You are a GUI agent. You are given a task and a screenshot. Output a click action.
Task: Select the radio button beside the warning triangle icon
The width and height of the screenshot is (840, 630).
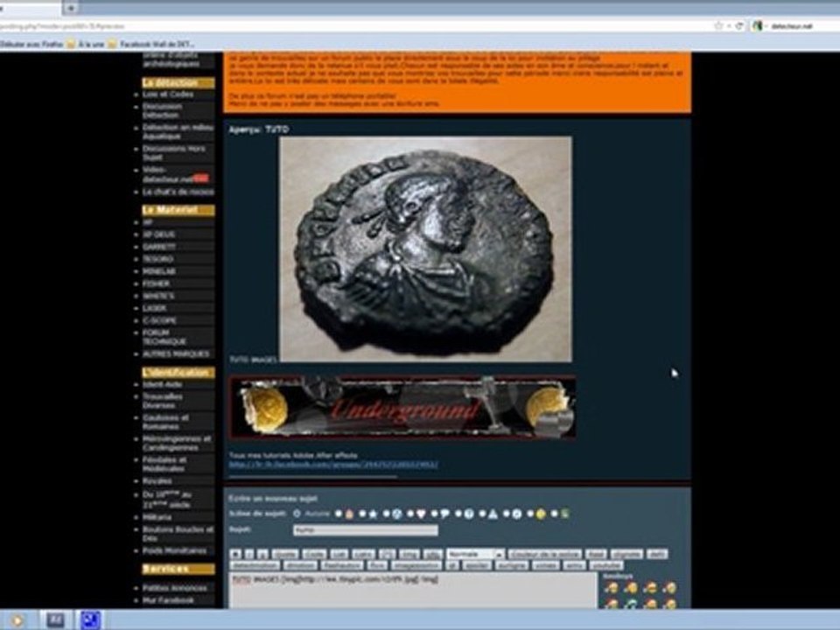482,514
